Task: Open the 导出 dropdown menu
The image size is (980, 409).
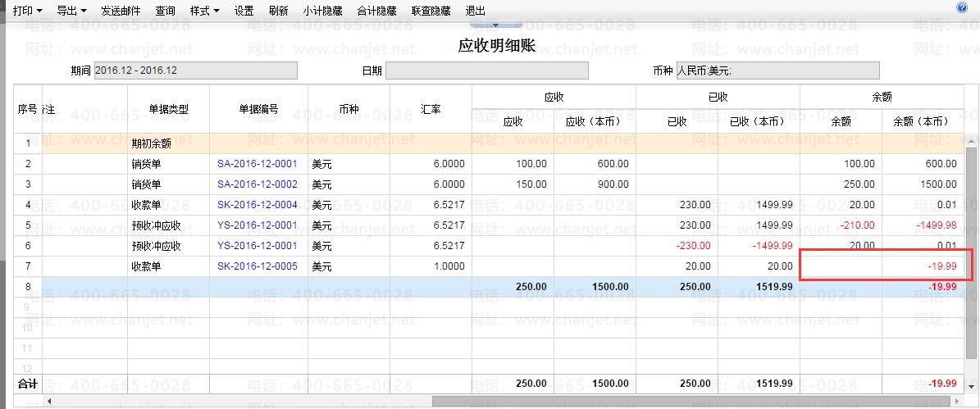Action: point(72,11)
